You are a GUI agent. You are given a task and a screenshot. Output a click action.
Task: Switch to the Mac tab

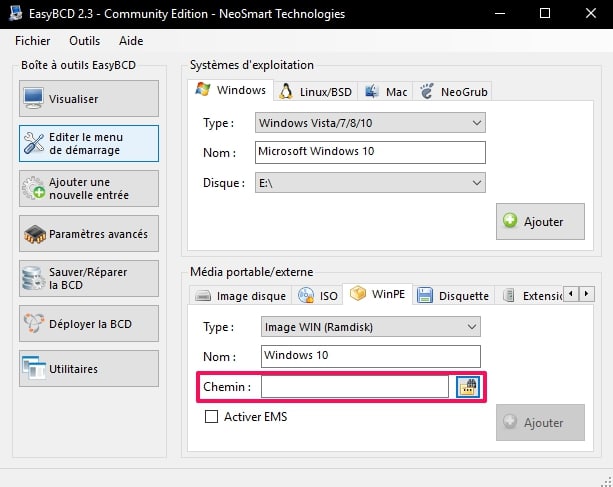click(385, 92)
